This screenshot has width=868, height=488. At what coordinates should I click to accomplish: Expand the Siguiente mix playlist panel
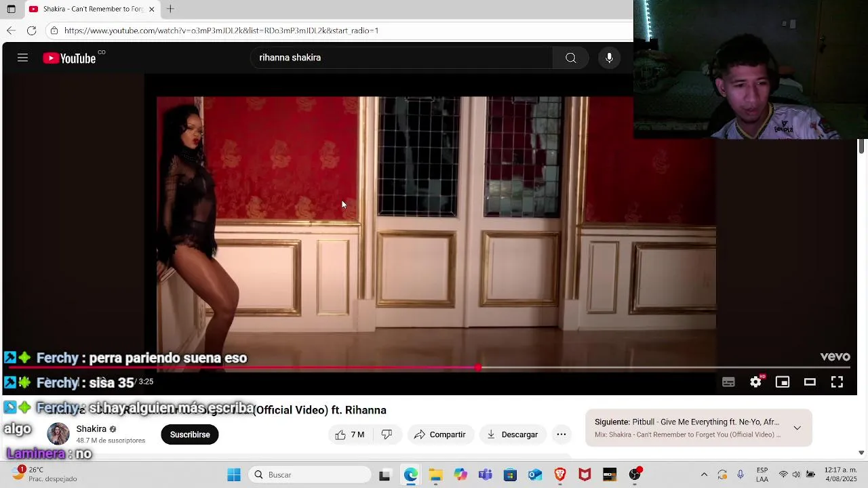797,428
